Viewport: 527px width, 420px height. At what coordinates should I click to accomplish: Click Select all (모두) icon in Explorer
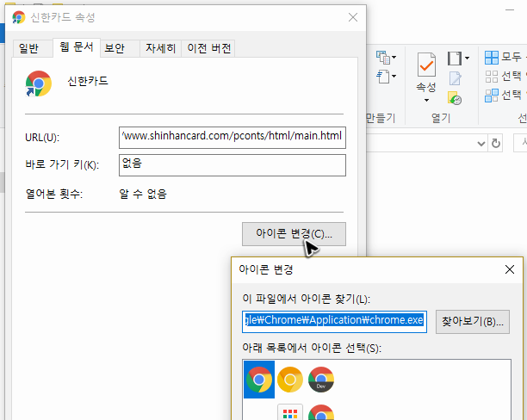pos(492,58)
